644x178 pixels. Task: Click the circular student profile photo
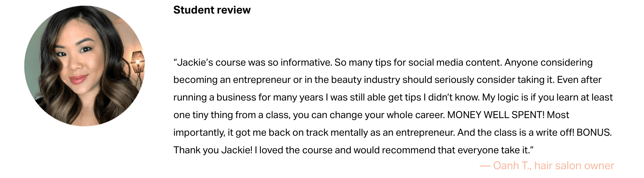pos(84,66)
